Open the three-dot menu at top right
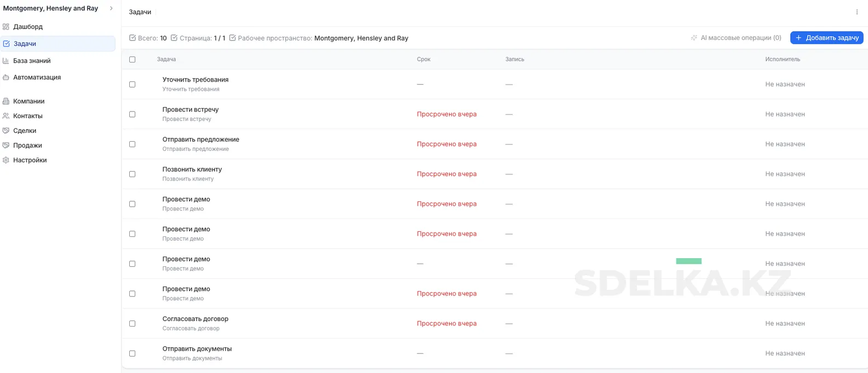868x373 pixels. coord(856,12)
